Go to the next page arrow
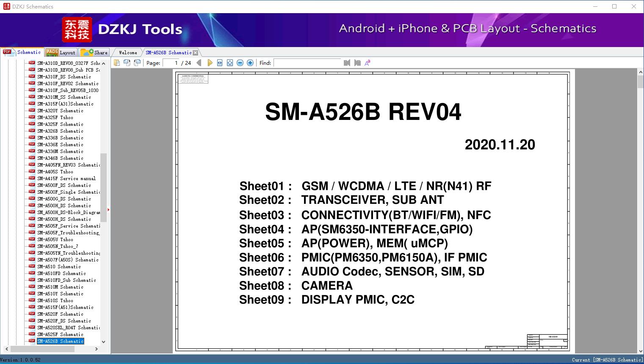Image resolution: width=644 pixels, height=364 pixels. point(210,63)
